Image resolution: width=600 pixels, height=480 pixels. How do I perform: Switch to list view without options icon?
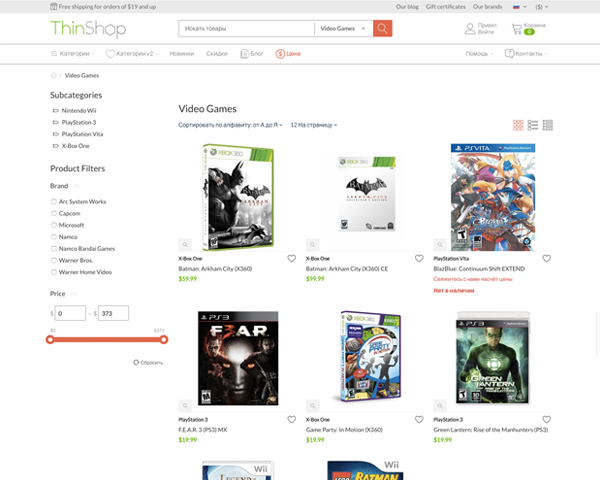[x=533, y=125]
